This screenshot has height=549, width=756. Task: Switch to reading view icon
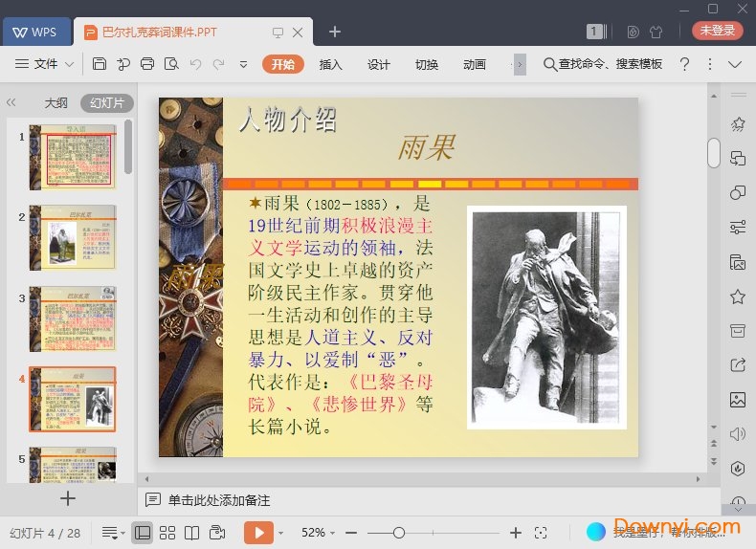[x=192, y=533]
